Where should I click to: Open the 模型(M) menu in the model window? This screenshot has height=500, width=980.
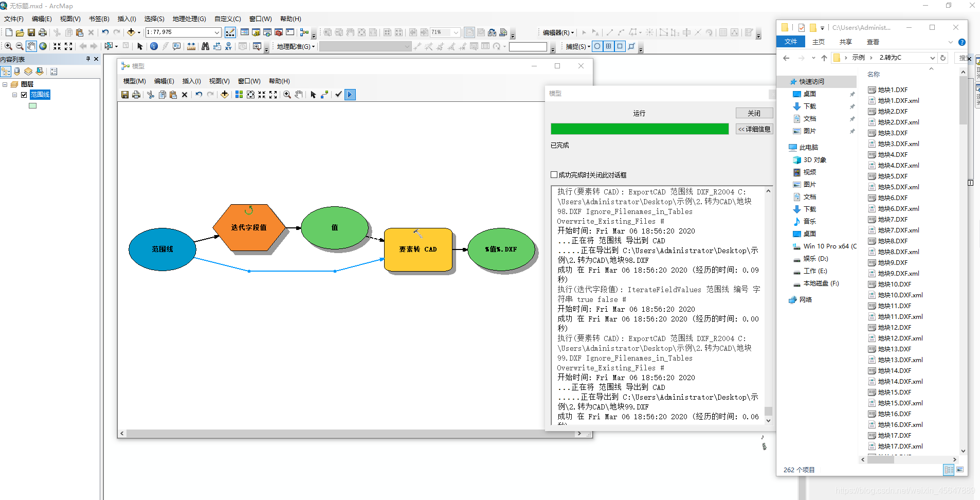tap(135, 81)
